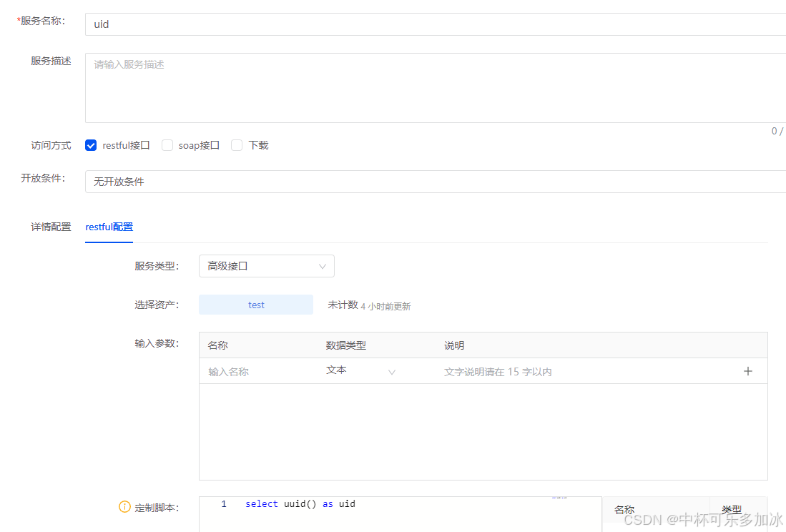Click the test asset button
Viewport: 786px width, 532px height.
coord(256,305)
